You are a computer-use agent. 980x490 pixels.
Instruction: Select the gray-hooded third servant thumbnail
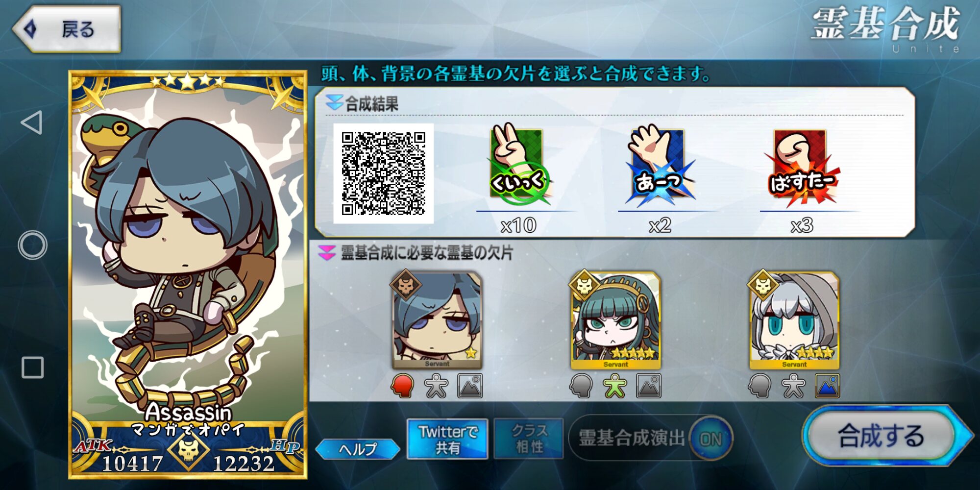click(794, 320)
